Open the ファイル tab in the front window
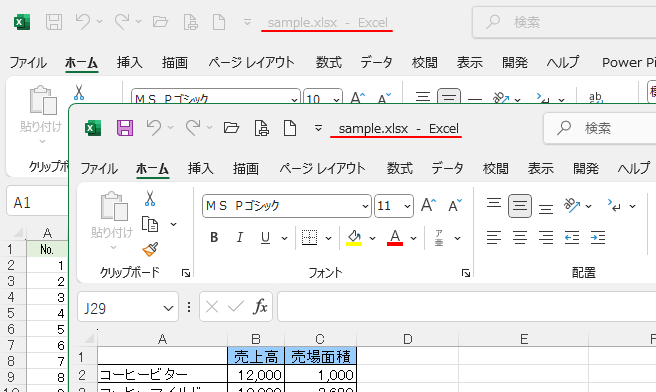The image size is (656, 392). point(99,169)
